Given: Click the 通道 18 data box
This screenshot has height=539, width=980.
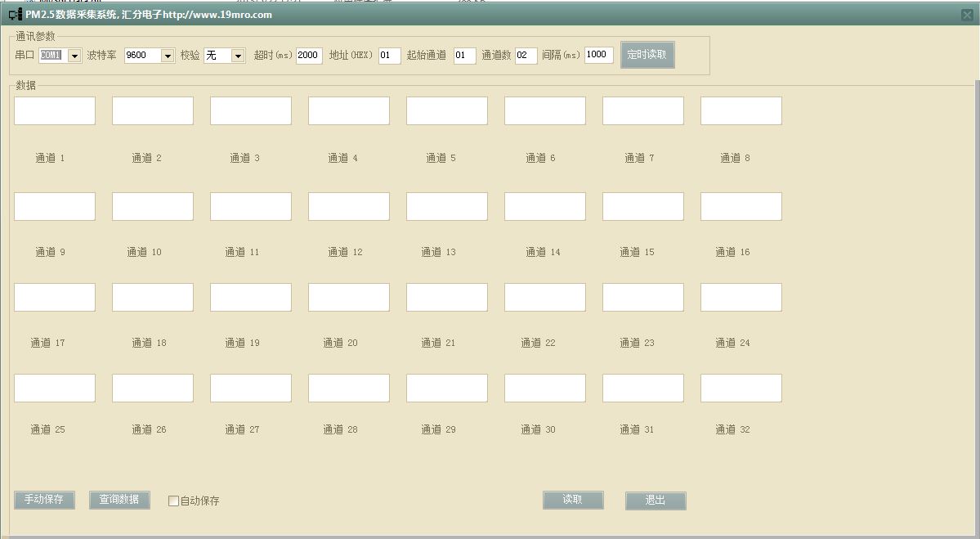Looking at the screenshot, I should [x=153, y=297].
